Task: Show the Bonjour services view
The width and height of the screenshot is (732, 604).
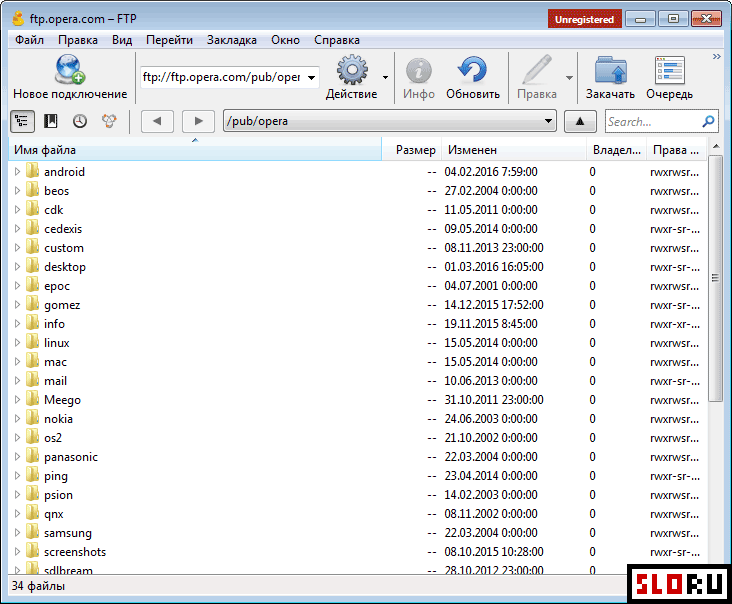Action: coord(109,121)
